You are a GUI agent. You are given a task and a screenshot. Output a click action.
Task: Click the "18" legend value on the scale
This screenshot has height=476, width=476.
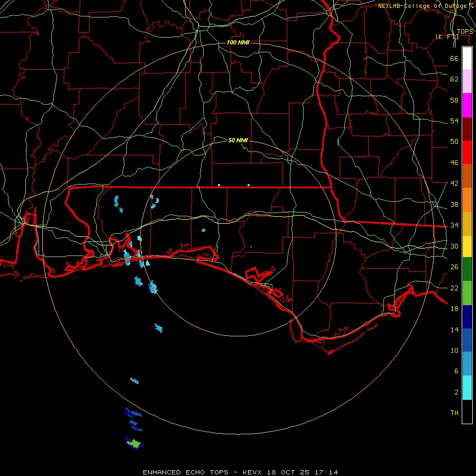click(454, 309)
